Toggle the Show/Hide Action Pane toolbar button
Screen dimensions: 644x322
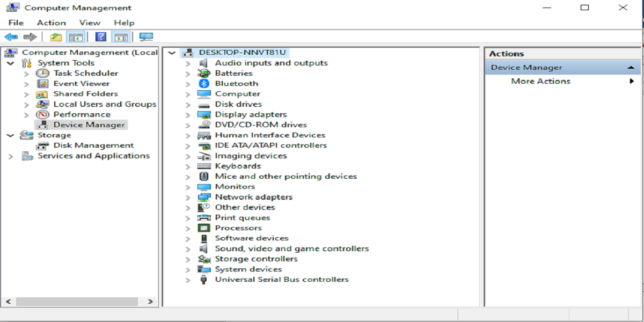pyautogui.click(x=121, y=37)
